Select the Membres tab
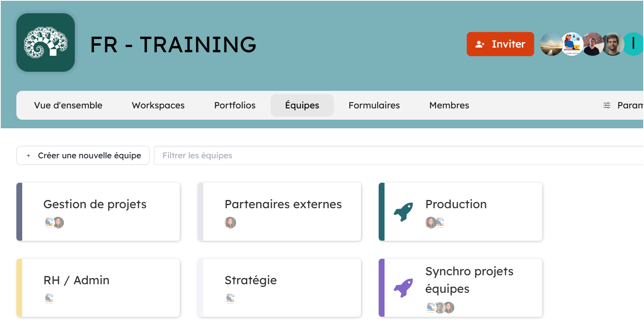This screenshot has width=644, height=324. point(449,105)
